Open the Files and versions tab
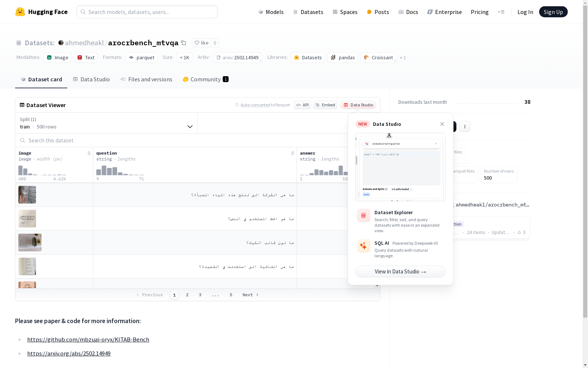 coord(146,79)
